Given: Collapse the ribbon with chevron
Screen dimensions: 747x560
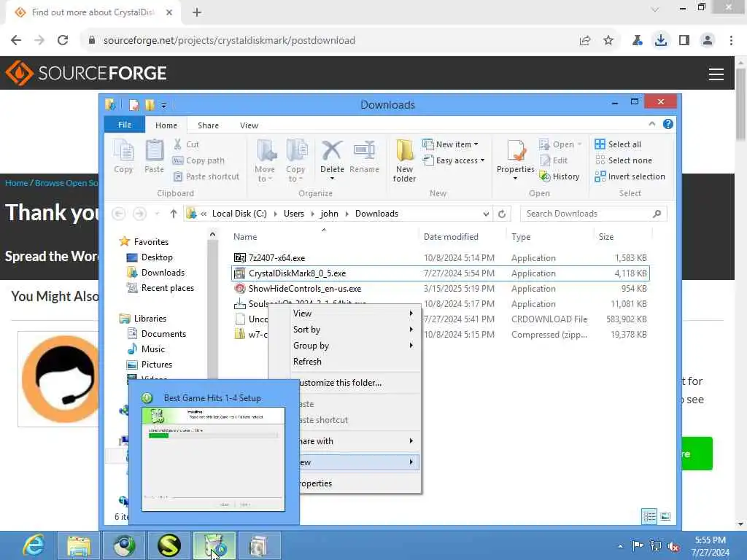Looking at the screenshot, I should pyautogui.click(x=651, y=124).
